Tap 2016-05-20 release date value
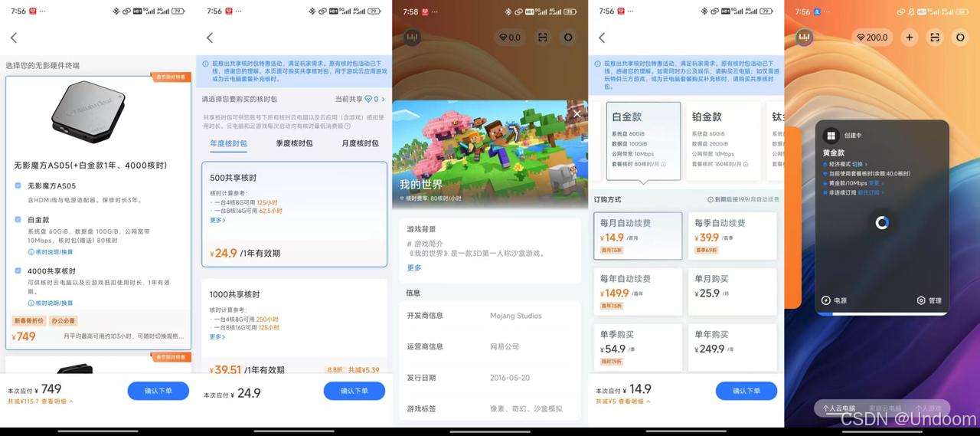 pyautogui.click(x=511, y=378)
